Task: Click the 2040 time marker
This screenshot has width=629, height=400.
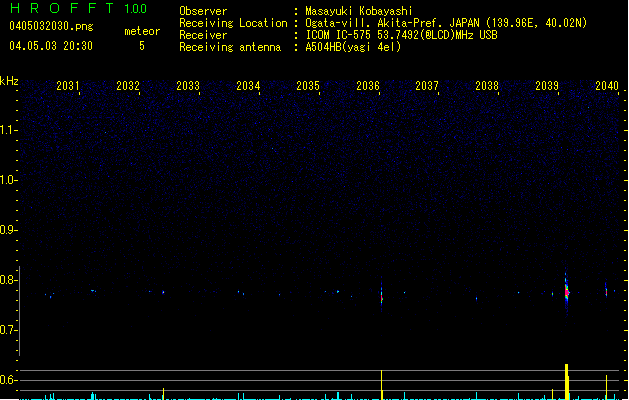Action: tap(607, 86)
